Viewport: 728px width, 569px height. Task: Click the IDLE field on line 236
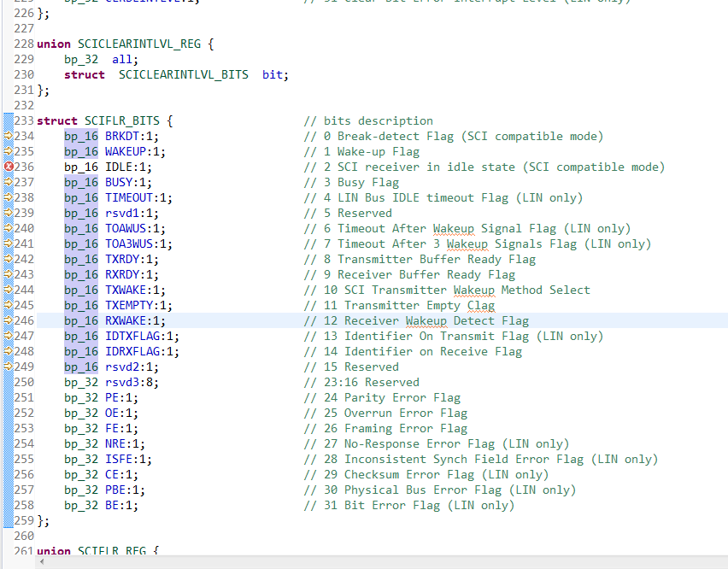pos(119,167)
